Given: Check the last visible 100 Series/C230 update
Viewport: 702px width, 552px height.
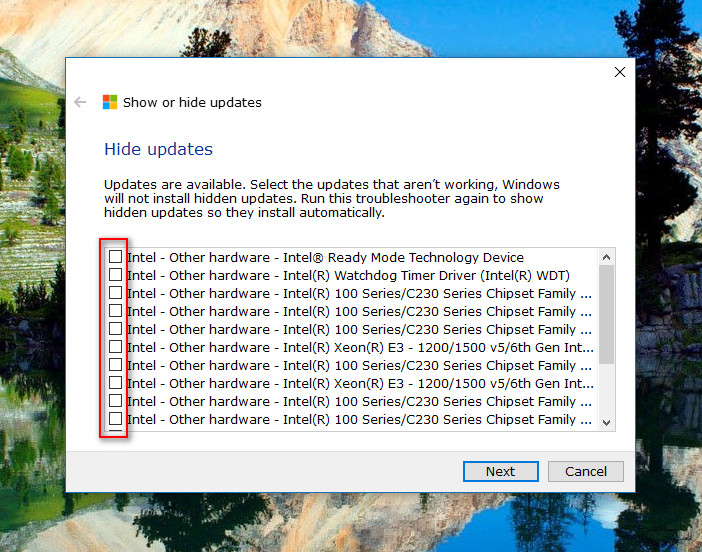Looking at the screenshot, I should point(116,419).
